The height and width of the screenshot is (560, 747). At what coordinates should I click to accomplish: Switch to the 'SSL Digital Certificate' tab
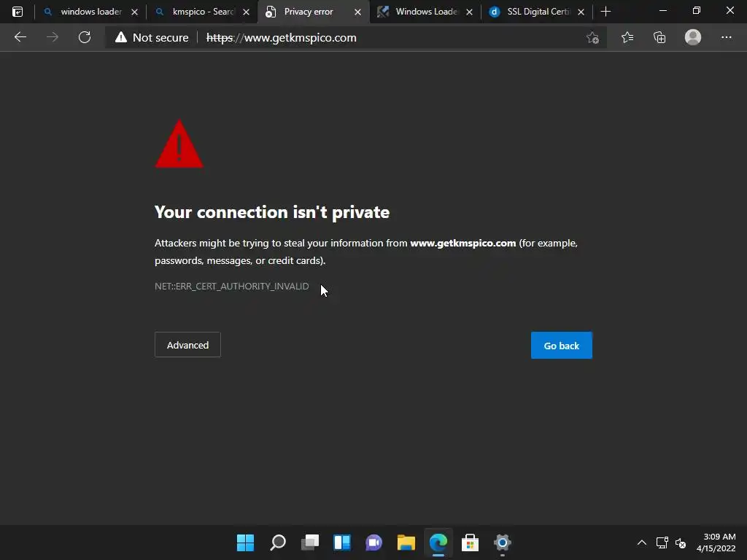pos(537,12)
